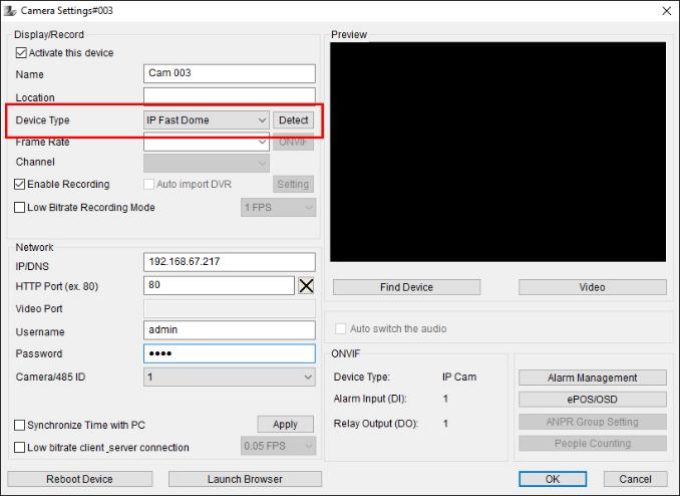The width and height of the screenshot is (680, 496).
Task: Enable Low Bitrate Recording Mode
Action: click(x=20, y=207)
